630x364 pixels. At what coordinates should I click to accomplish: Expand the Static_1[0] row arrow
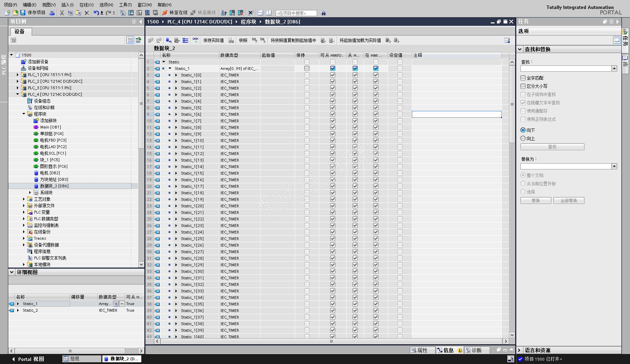176,75
